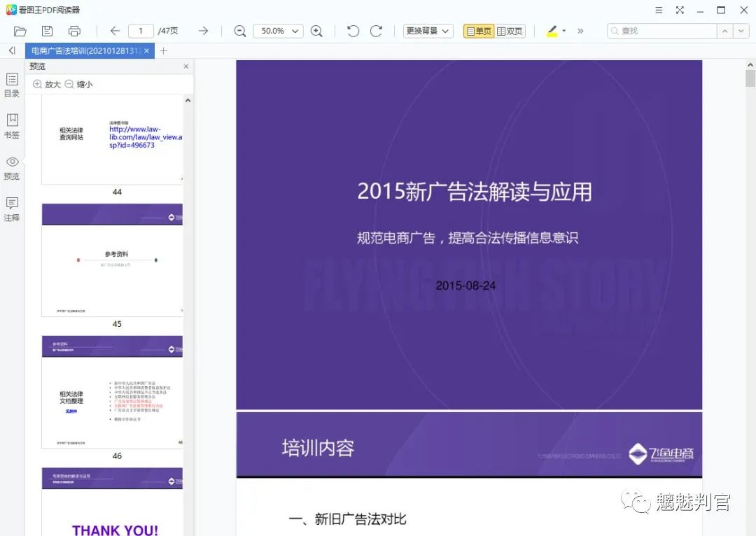
Task: Open the 目录 contents panel
Action: (11, 85)
